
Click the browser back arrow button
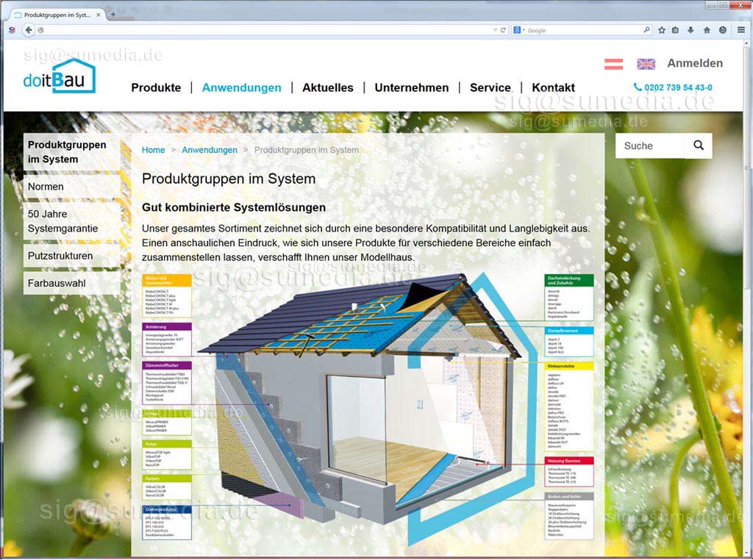tap(29, 30)
